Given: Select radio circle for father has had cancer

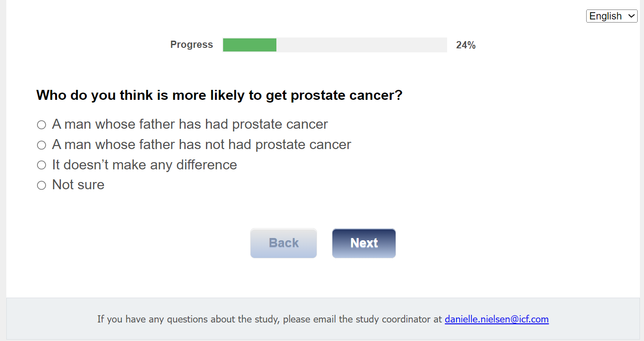Looking at the screenshot, I should pos(42,125).
